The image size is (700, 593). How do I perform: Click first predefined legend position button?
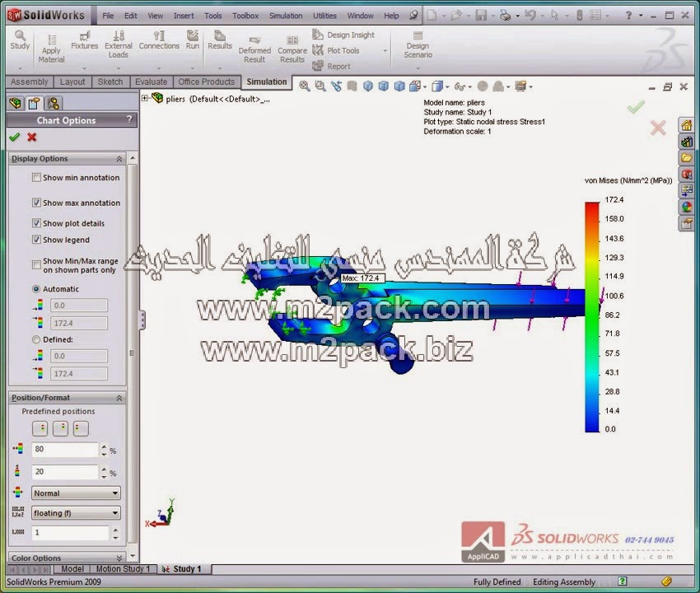pos(40,428)
